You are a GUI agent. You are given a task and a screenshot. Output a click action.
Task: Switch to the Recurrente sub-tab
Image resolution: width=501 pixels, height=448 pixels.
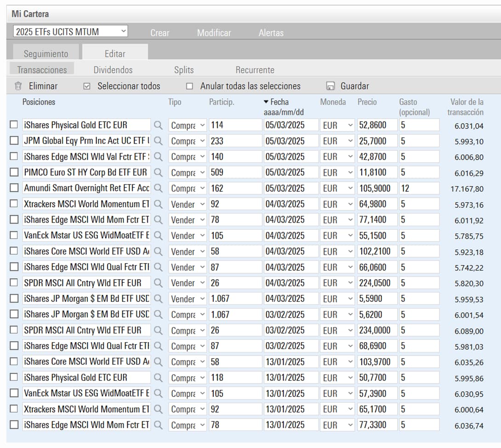(255, 70)
